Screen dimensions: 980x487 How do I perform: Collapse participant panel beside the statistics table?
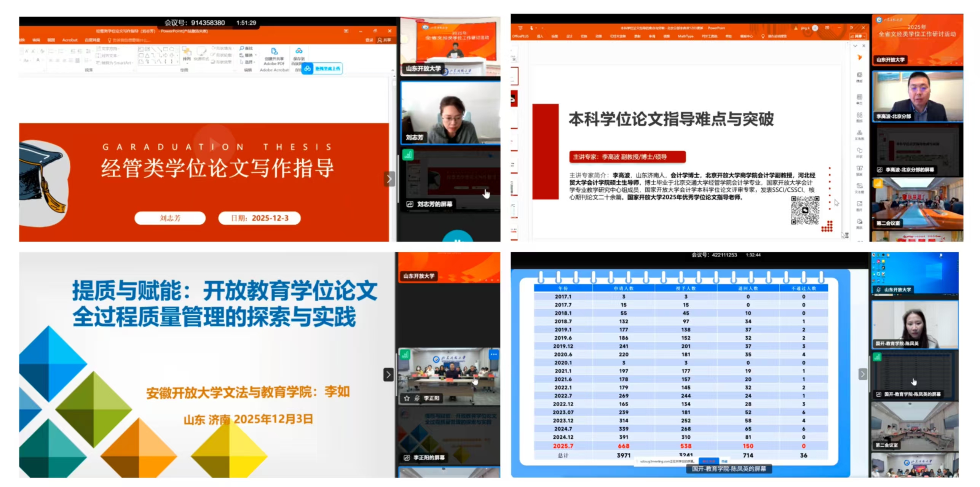pos(862,374)
